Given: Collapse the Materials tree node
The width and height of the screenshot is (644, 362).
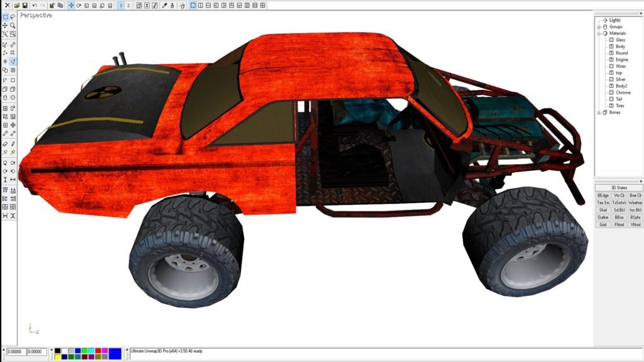Looking at the screenshot, I should click(x=599, y=33).
